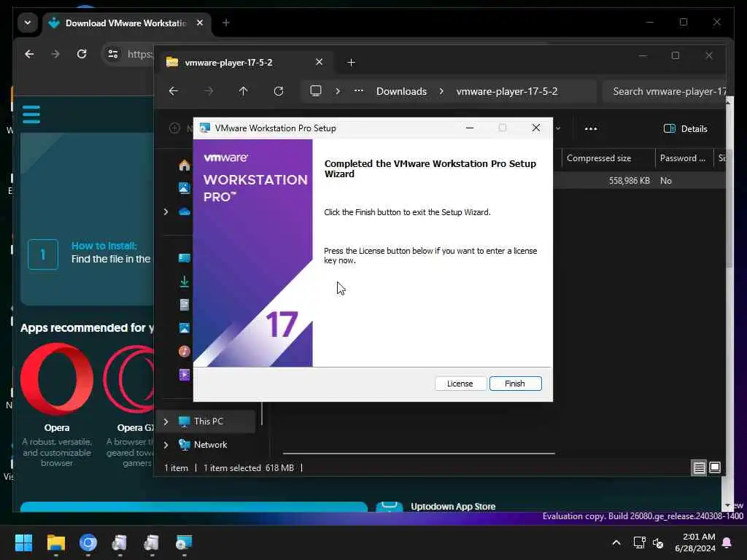The width and height of the screenshot is (747, 560).
Task: Click the network tray icon
Action: (x=639, y=542)
